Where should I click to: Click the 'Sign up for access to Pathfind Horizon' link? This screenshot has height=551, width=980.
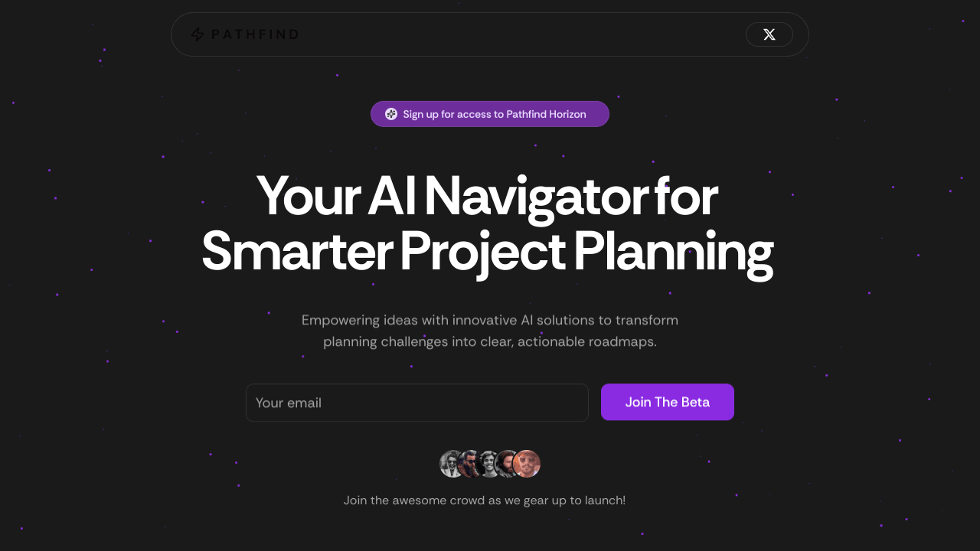pyautogui.click(x=489, y=113)
